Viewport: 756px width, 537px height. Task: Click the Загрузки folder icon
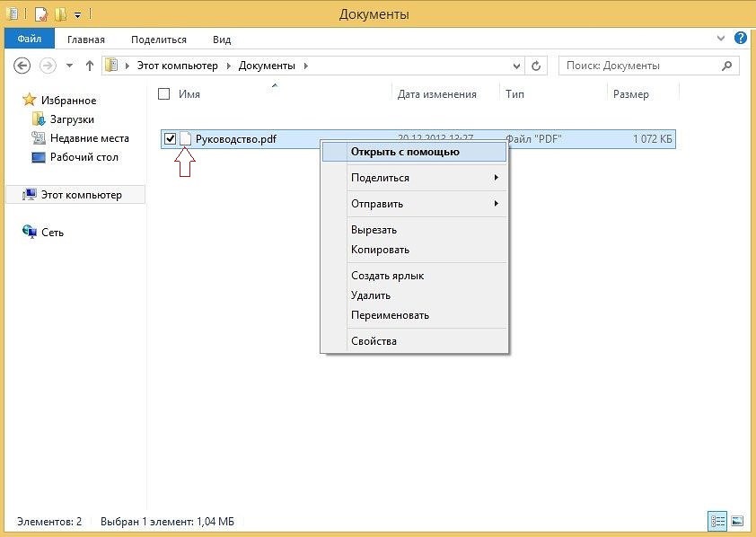38,119
